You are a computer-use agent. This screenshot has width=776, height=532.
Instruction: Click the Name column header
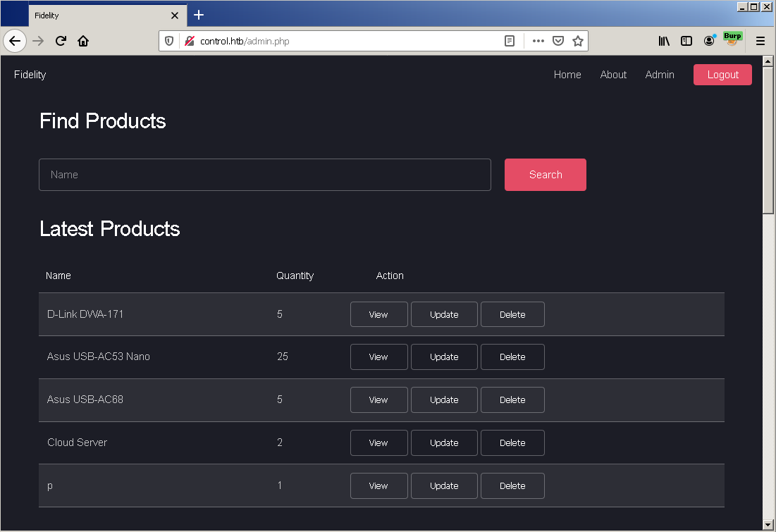(58, 276)
